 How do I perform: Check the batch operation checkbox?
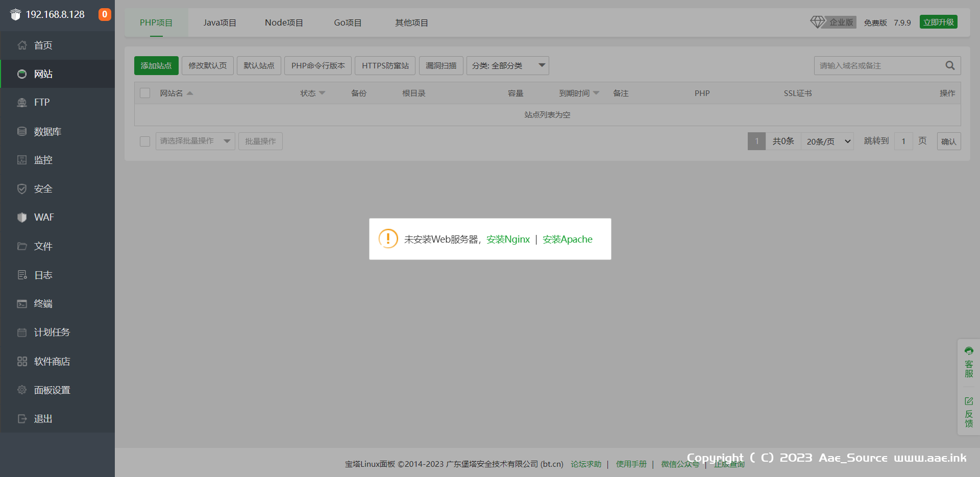click(144, 141)
